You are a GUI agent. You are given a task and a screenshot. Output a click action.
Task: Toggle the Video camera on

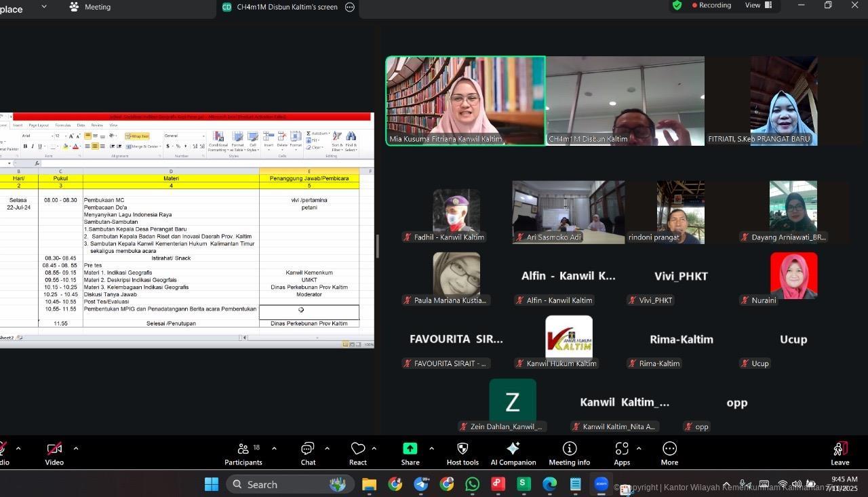54,454
